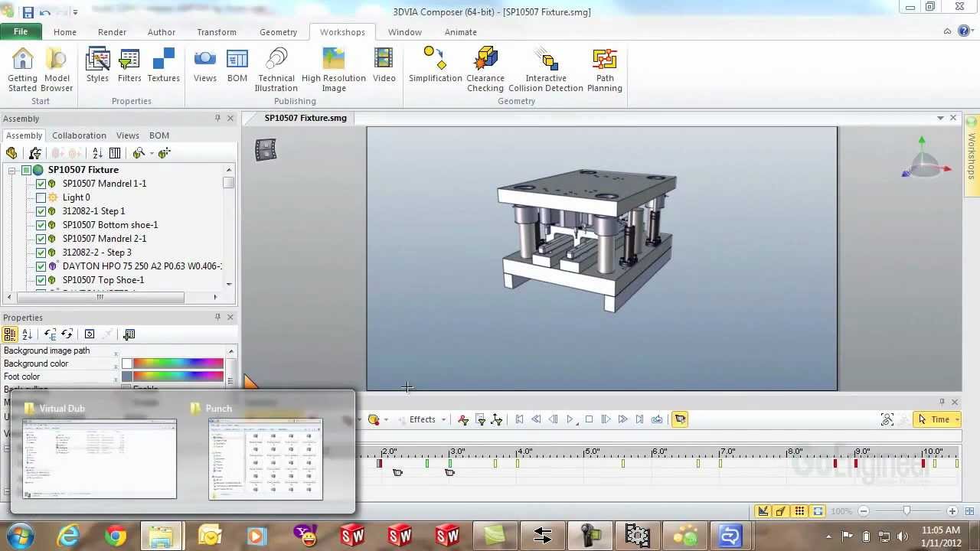Play the animation timeline
The height and width of the screenshot is (551, 980).
(570, 419)
